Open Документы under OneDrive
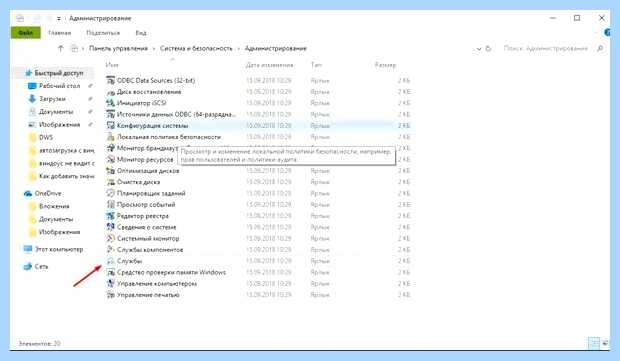This screenshot has width=620, height=361. click(x=56, y=219)
